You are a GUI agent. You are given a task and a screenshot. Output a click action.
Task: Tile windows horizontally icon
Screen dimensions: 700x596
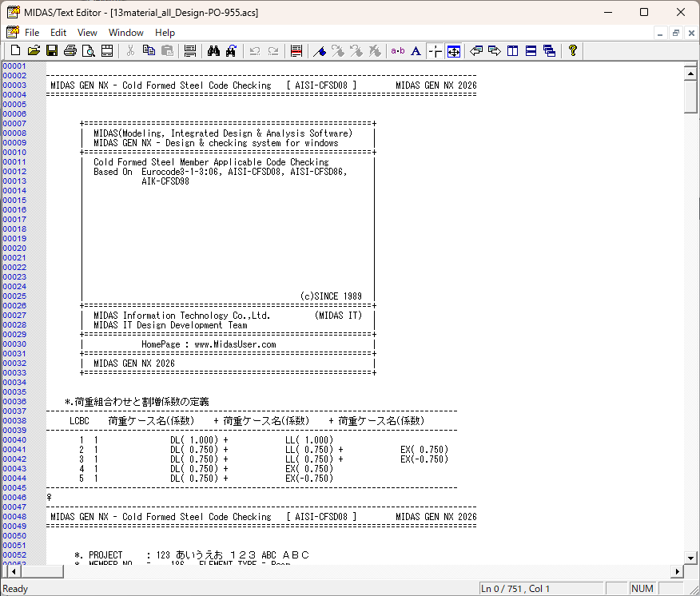click(531, 51)
